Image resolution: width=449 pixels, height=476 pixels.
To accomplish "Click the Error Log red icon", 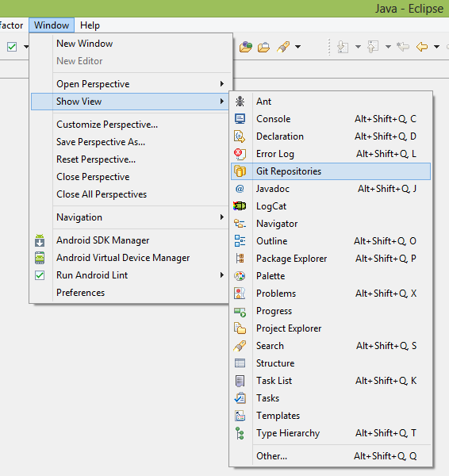I will tap(240, 154).
